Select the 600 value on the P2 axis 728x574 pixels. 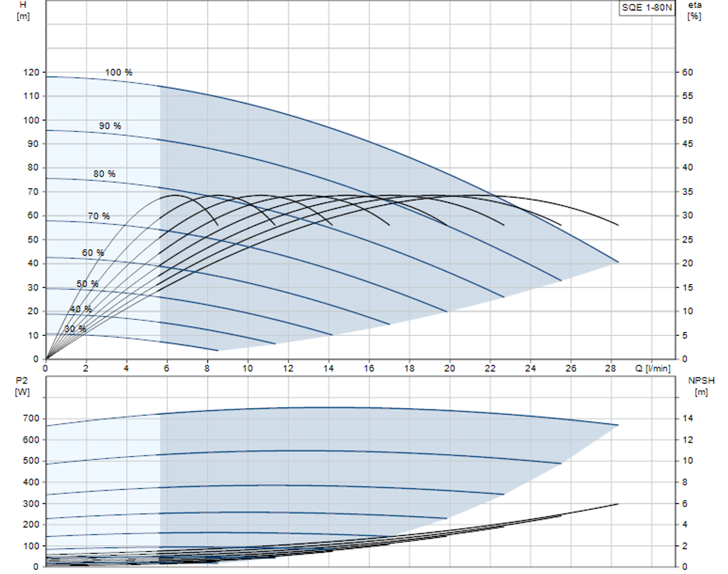[x=31, y=440]
